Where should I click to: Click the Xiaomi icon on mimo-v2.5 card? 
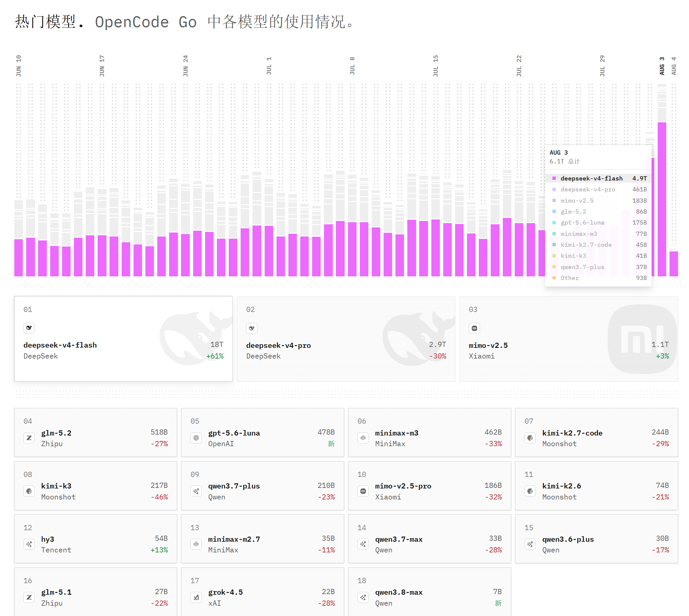tap(474, 328)
